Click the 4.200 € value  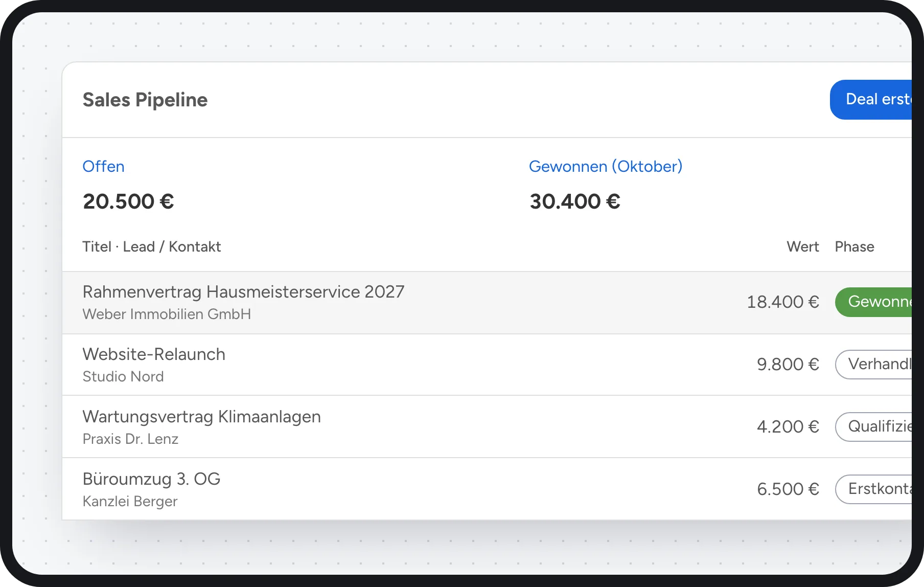(x=788, y=427)
